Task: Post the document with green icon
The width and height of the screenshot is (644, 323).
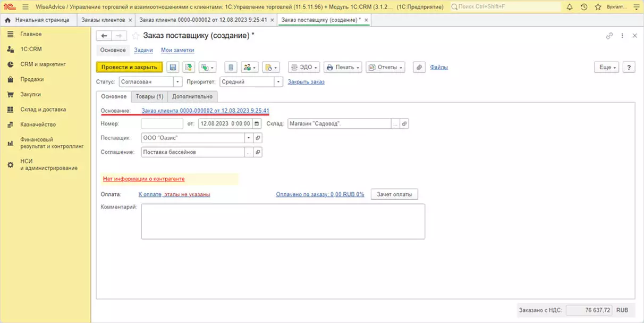Action: (189, 67)
